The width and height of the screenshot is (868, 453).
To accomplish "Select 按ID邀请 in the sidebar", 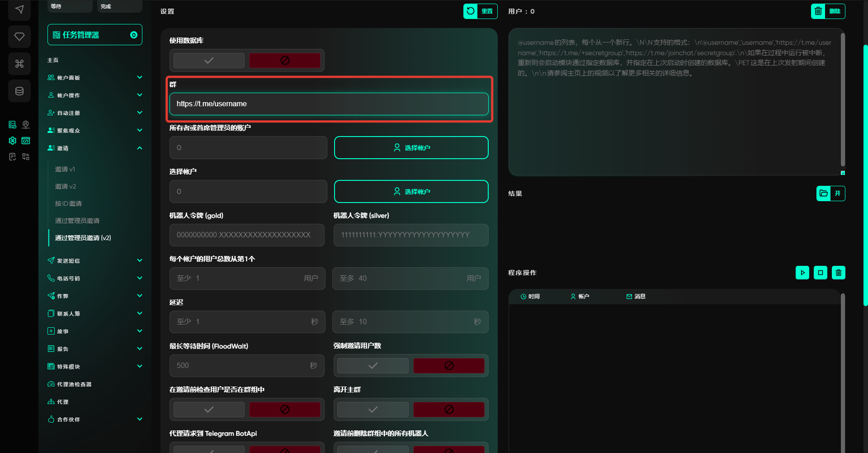I will (68, 203).
